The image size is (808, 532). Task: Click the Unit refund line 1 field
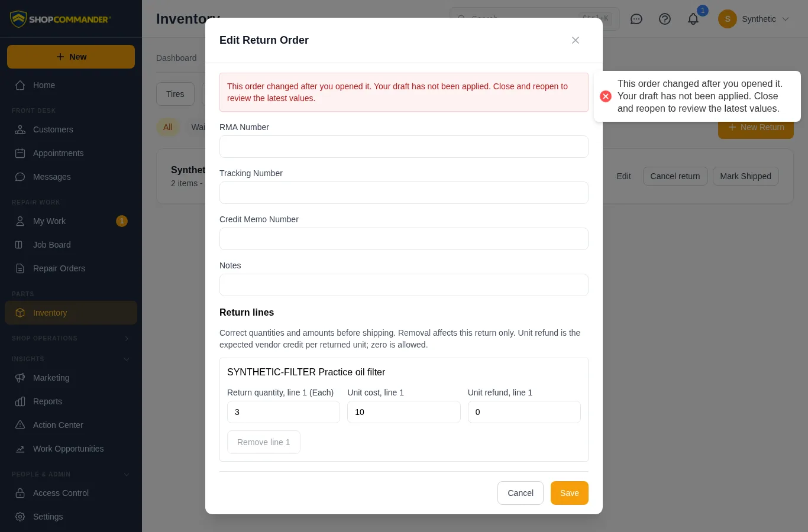(x=524, y=412)
